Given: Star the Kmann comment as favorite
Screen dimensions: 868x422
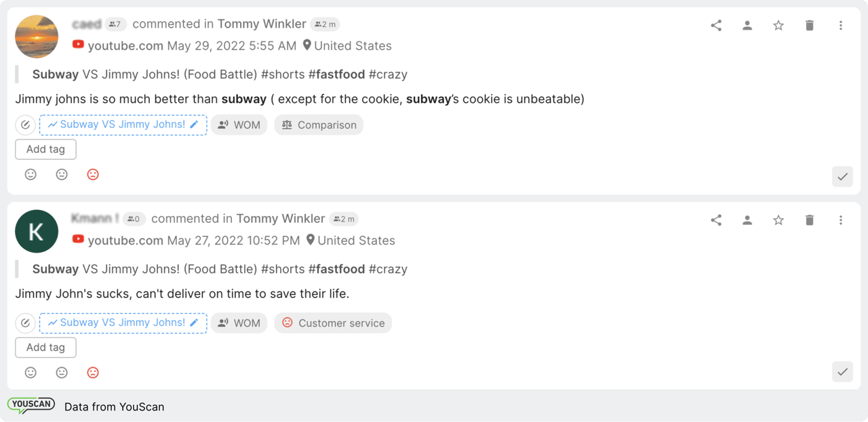Looking at the screenshot, I should coord(778,220).
